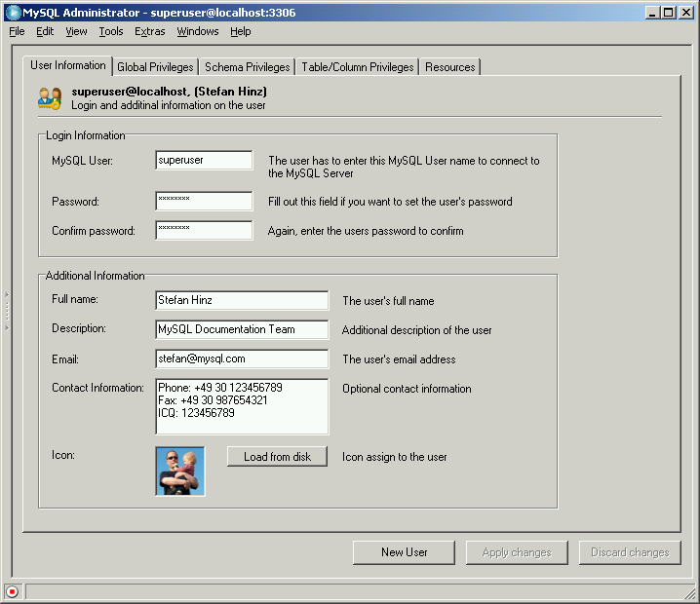
Task: Click the user accounts icon beside superuser@localhost
Action: (x=50, y=98)
